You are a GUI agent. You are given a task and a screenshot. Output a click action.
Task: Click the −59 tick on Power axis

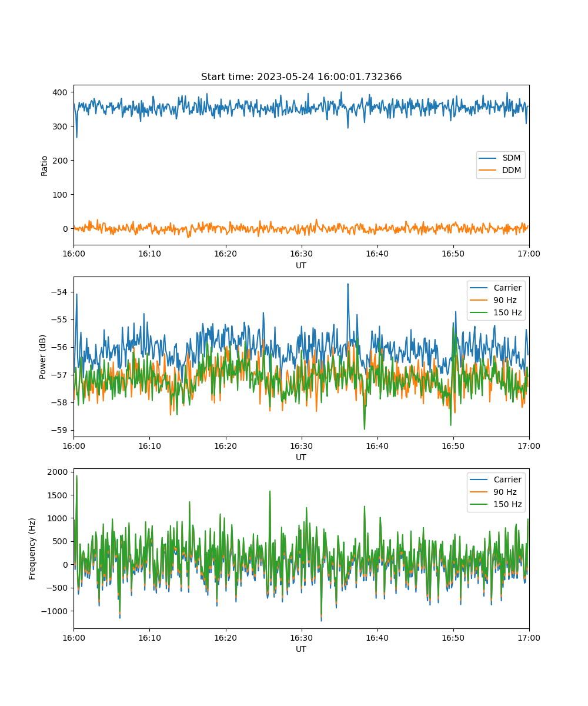click(61, 430)
